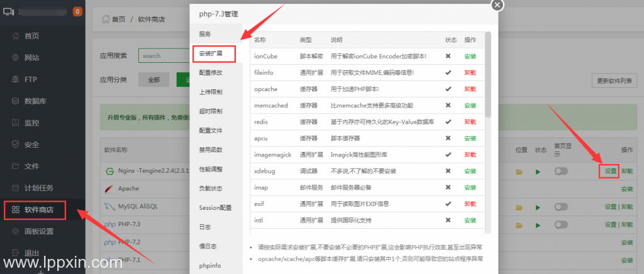The width and height of the screenshot is (644, 274).
Task: Click the orange 0 notification badge
Action: (x=77, y=11)
